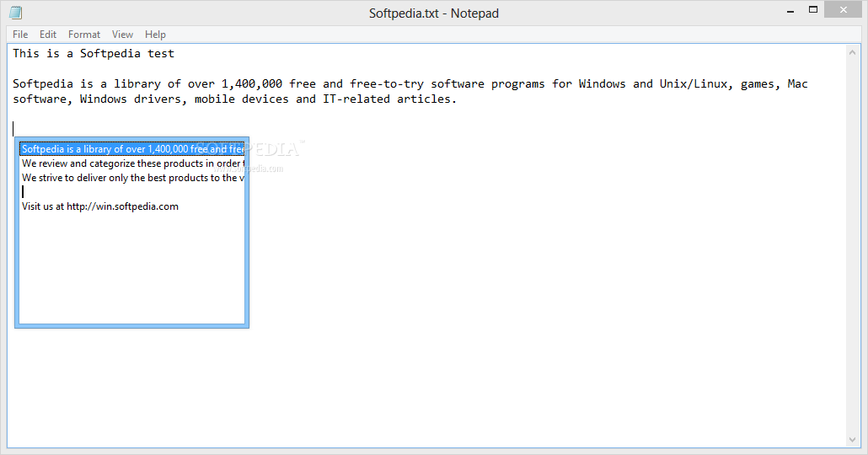Select the 'Visit us at http://win.softpedia.com' entry
The width and height of the screenshot is (868, 455).
tap(132, 206)
